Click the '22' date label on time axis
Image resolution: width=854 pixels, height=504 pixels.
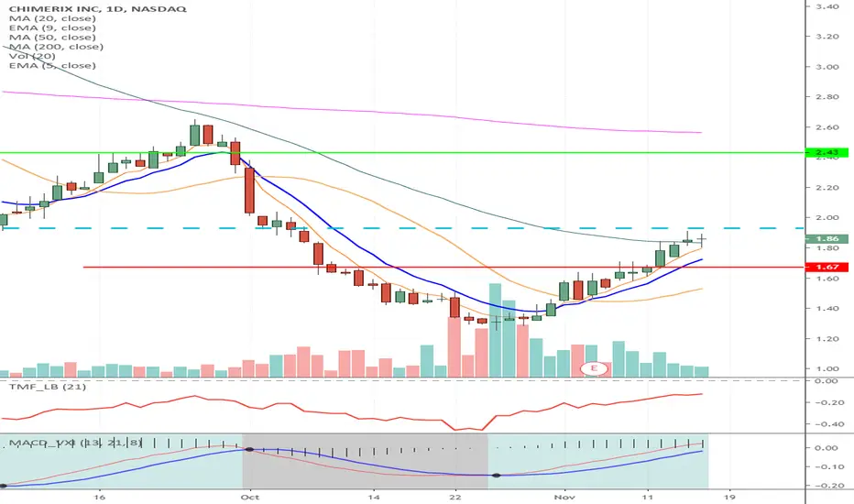[455, 497]
